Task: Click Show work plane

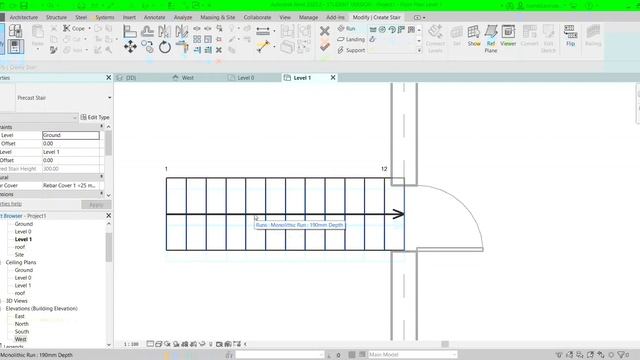Action: click(x=473, y=36)
